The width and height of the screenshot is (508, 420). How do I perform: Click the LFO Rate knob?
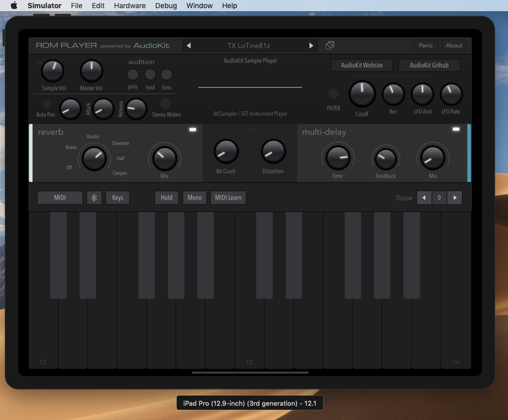tap(451, 94)
